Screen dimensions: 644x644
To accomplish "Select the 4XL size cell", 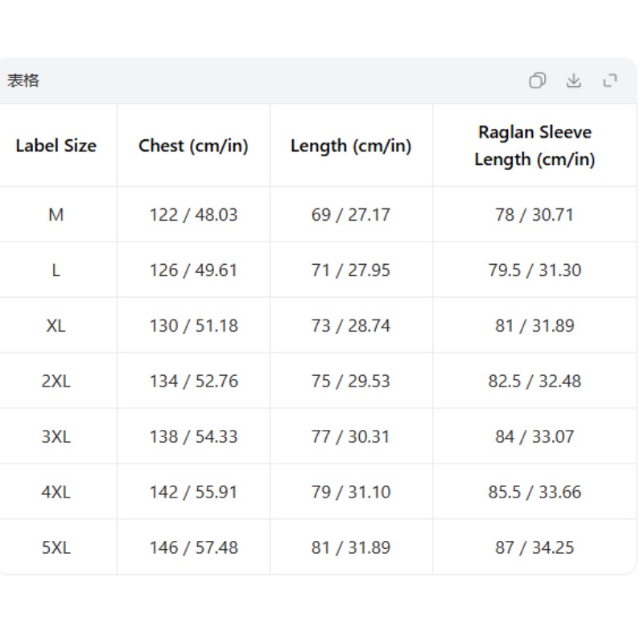I will pos(56,492).
